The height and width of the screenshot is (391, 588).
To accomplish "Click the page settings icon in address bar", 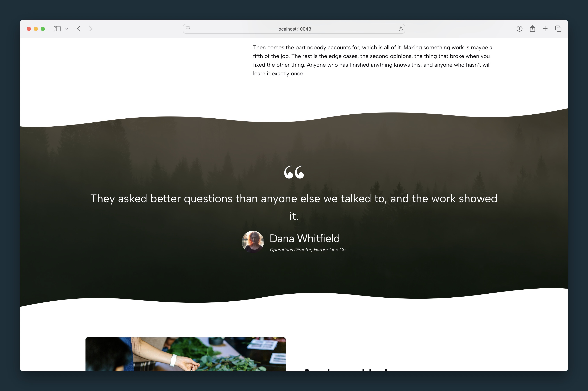I will [188, 29].
